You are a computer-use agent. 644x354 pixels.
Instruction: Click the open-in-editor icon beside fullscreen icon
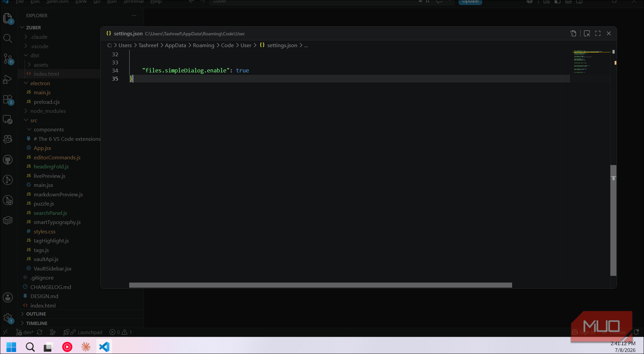click(x=587, y=33)
